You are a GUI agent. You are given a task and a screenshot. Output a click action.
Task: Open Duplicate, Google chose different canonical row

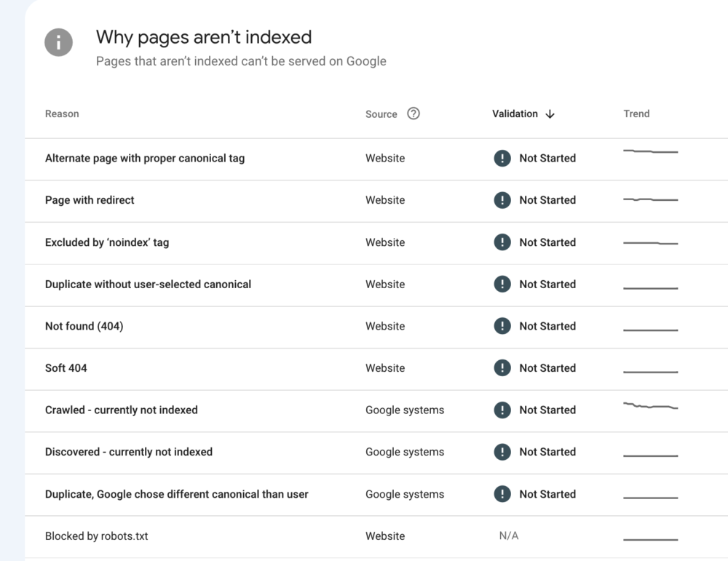(x=176, y=494)
